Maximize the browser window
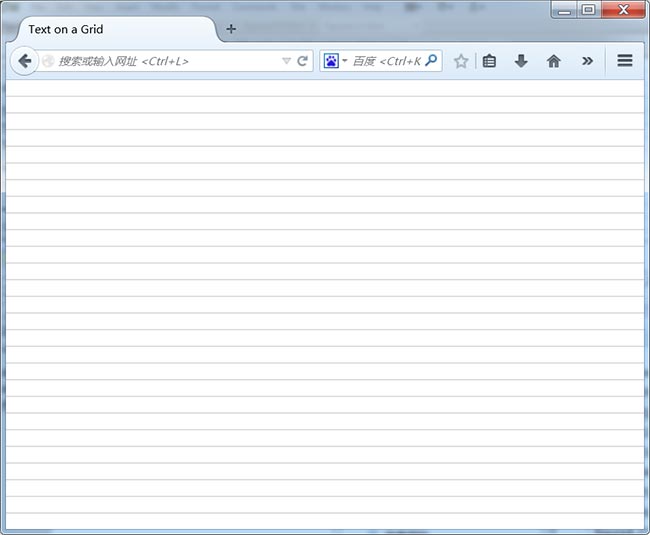650x535 pixels. pos(588,10)
